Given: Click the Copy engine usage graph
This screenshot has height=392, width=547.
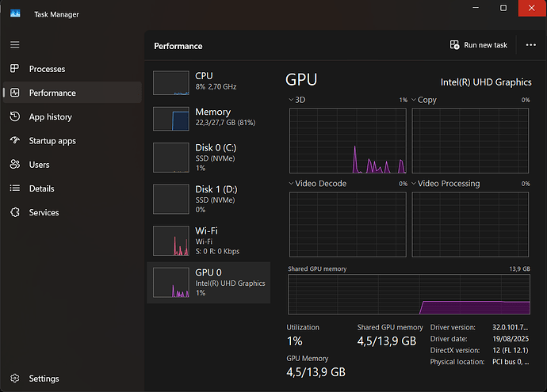Looking at the screenshot, I should click(x=470, y=141).
